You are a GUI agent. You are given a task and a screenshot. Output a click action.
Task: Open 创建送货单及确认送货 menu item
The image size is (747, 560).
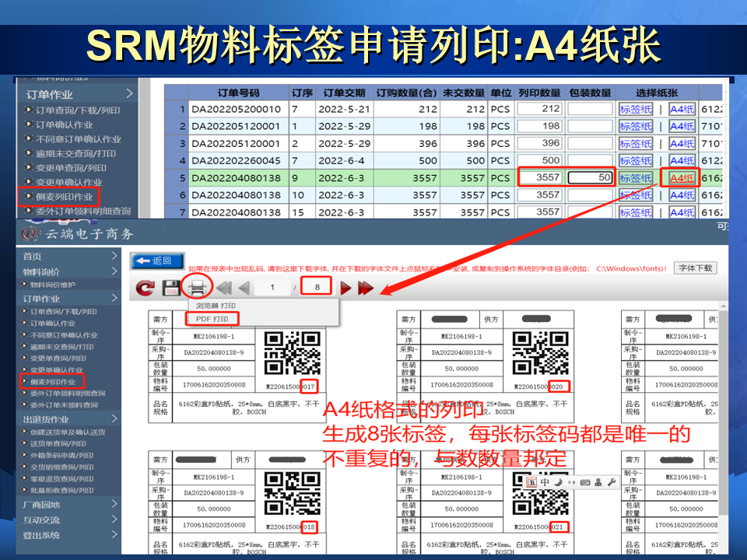point(68,432)
